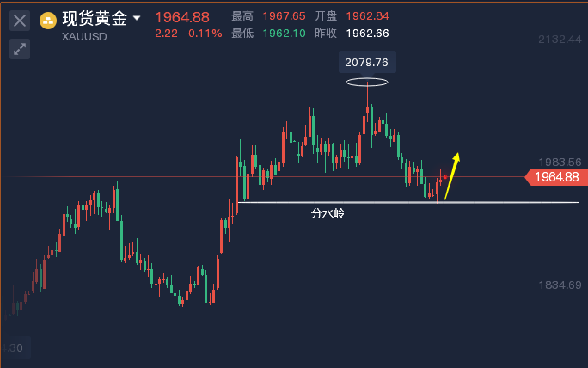Open the 现货黄金 symbol dropdown arrow
The width and height of the screenshot is (588, 368).
point(137,18)
